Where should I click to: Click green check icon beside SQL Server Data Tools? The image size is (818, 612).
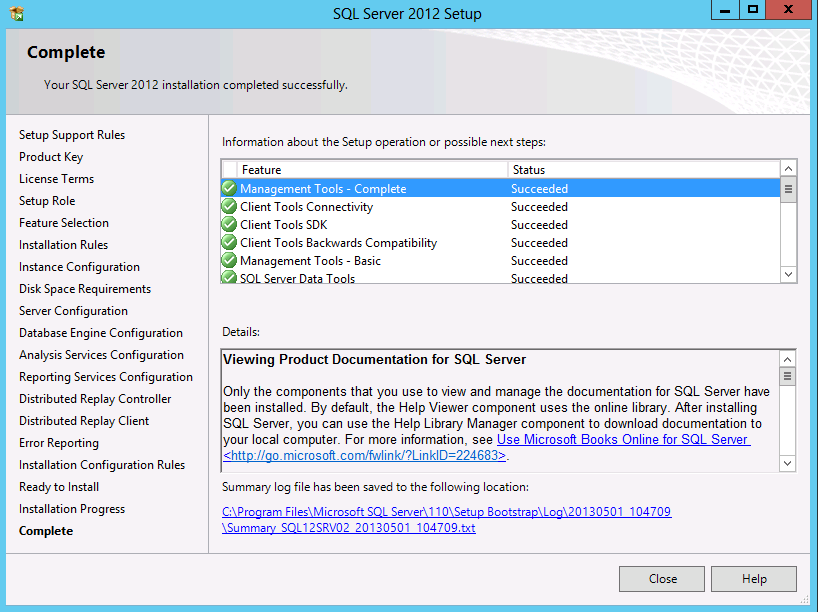[x=229, y=277]
